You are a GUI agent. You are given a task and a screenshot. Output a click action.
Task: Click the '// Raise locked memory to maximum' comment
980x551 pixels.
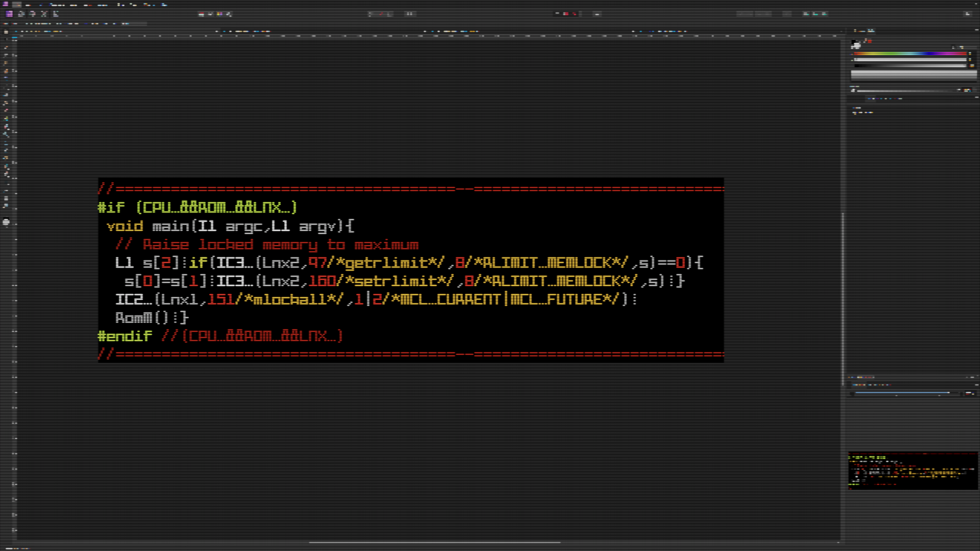[x=267, y=245]
